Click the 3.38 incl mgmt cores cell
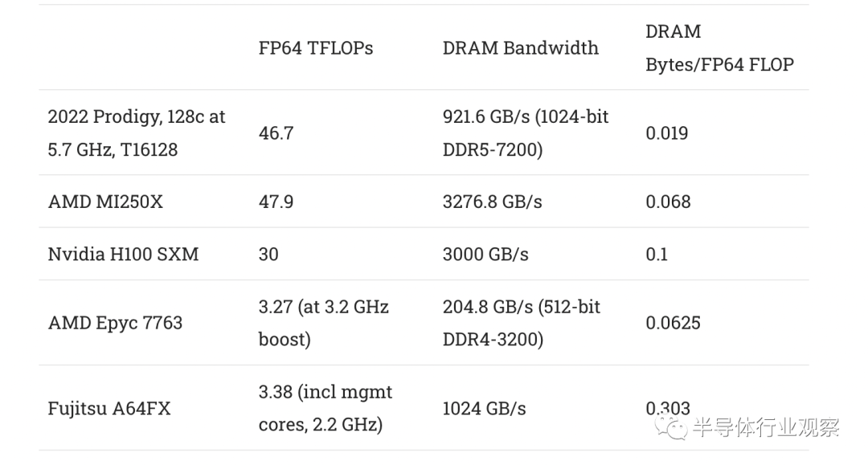Image resolution: width=868 pixels, height=465 pixels. pyautogui.click(x=325, y=408)
